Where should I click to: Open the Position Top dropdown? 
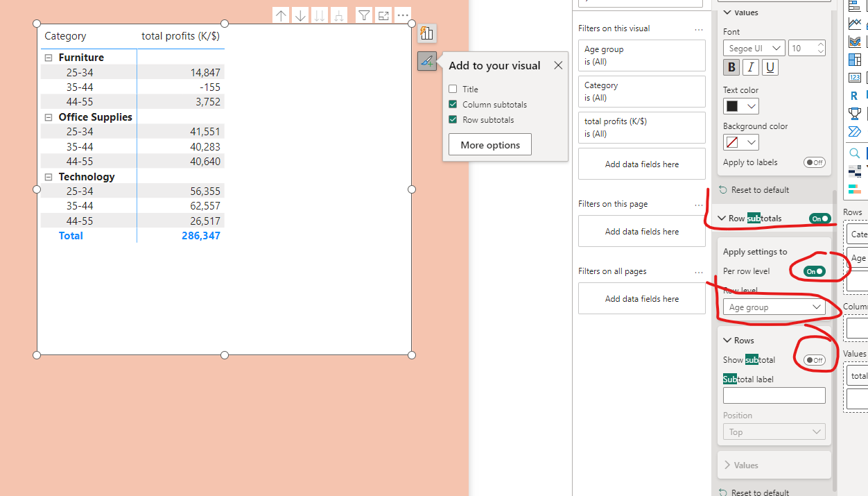pyautogui.click(x=774, y=431)
